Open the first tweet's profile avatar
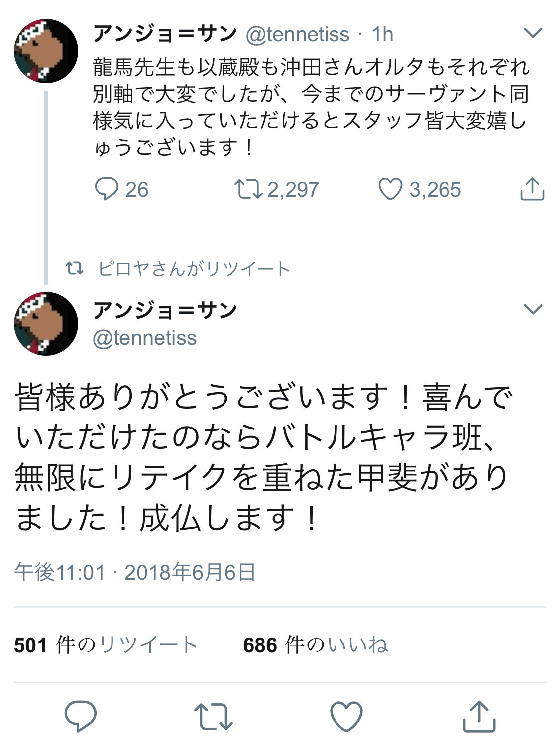 [x=46, y=51]
